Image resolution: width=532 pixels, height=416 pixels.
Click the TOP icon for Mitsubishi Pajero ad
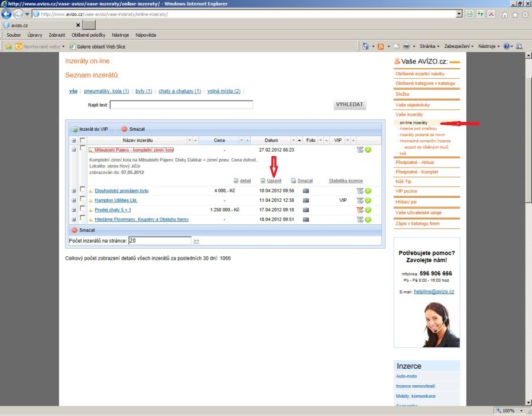[360, 150]
